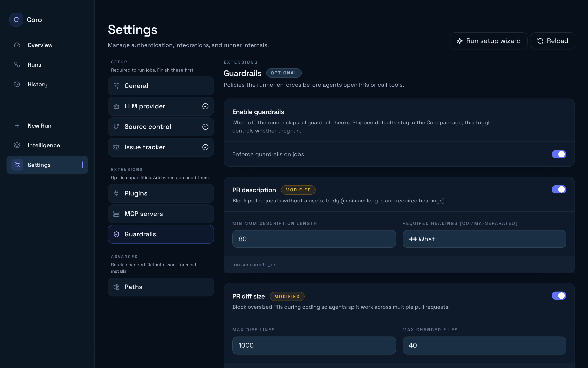Click the Reload button
588x368 pixels.
[x=552, y=41]
